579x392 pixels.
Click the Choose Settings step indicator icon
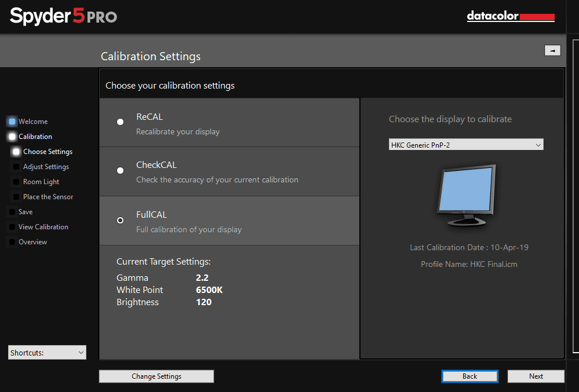coord(16,152)
